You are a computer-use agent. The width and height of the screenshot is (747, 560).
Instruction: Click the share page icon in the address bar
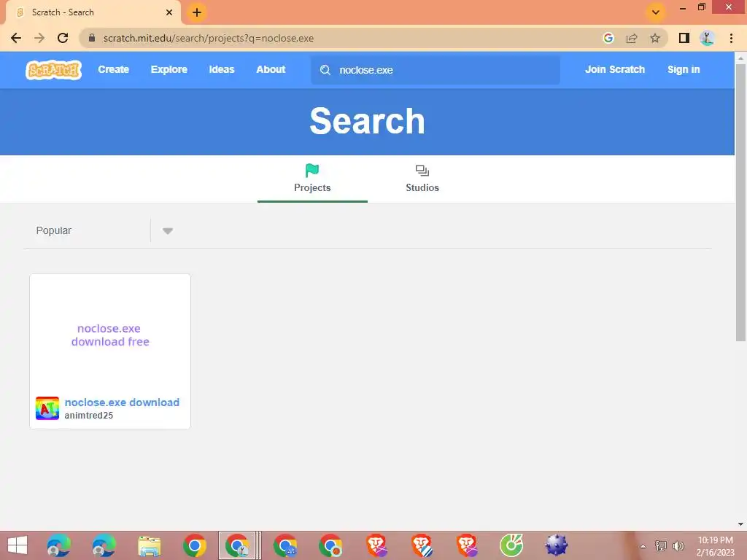tap(632, 38)
